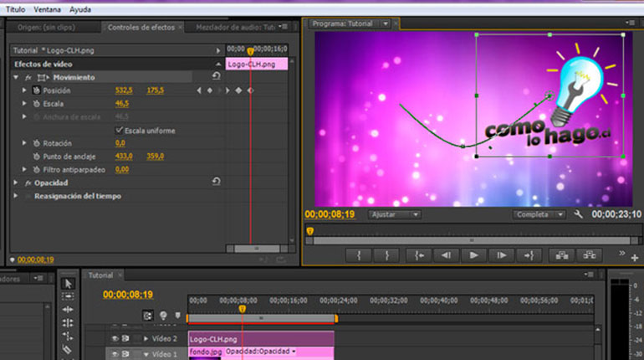Click the Program monitor playhead marker
Screen dimensions: 644x360
310,231
